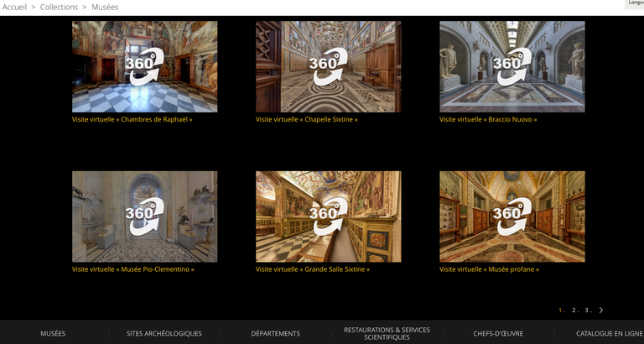Select Musées in the breadcrumb
The width and height of the screenshot is (644, 344).
105,7
